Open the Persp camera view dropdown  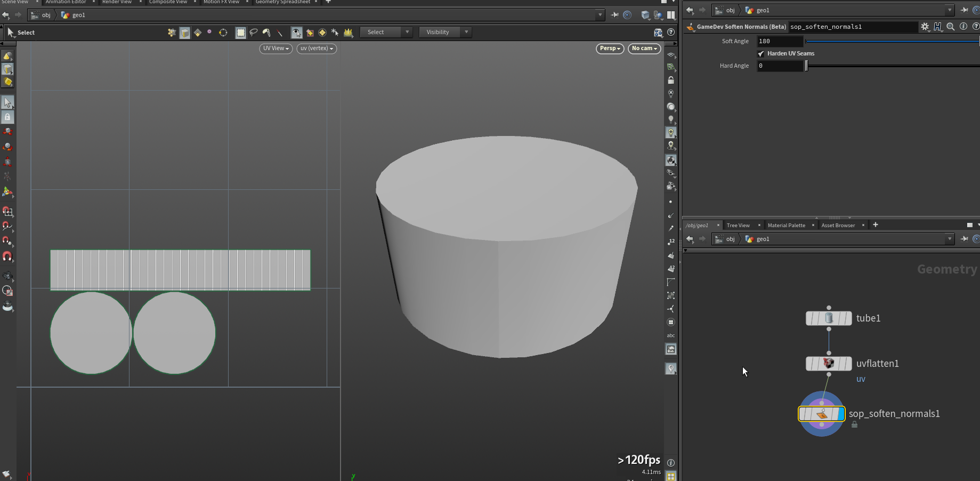point(610,49)
